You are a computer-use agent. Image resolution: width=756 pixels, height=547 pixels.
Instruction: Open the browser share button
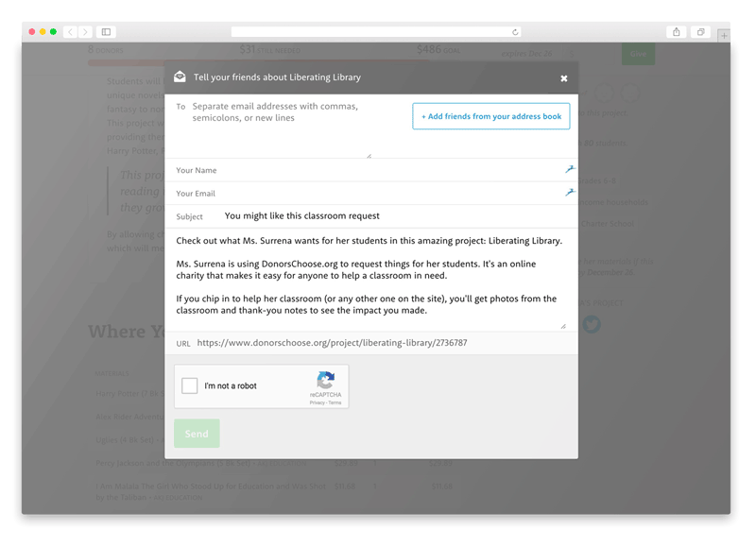point(677,32)
